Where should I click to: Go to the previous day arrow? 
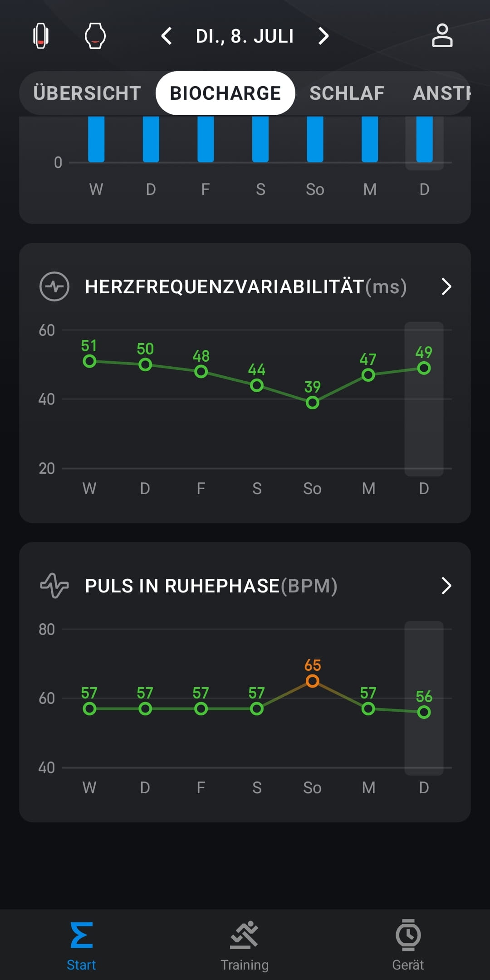click(167, 36)
